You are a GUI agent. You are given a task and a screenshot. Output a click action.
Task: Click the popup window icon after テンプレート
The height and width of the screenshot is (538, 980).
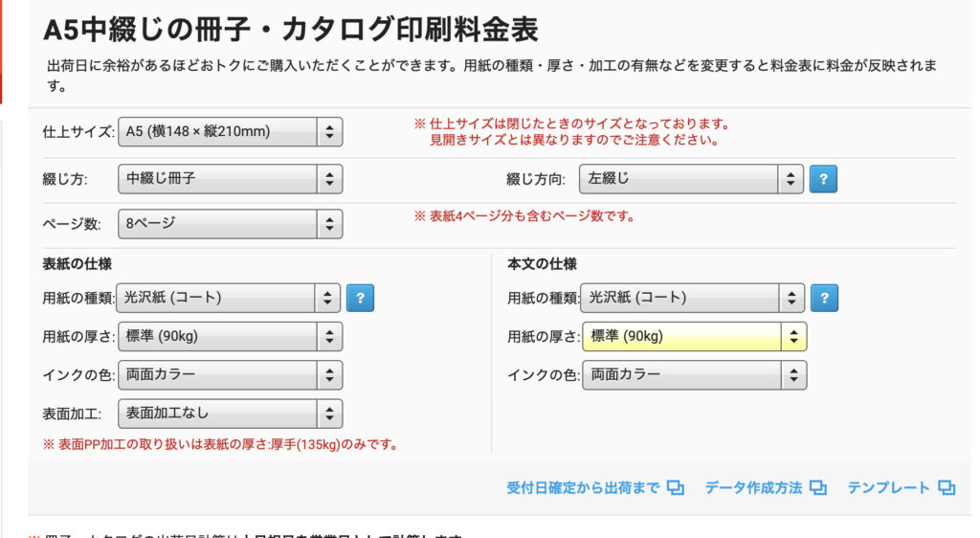pyautogui.click(x=947, y=488)
